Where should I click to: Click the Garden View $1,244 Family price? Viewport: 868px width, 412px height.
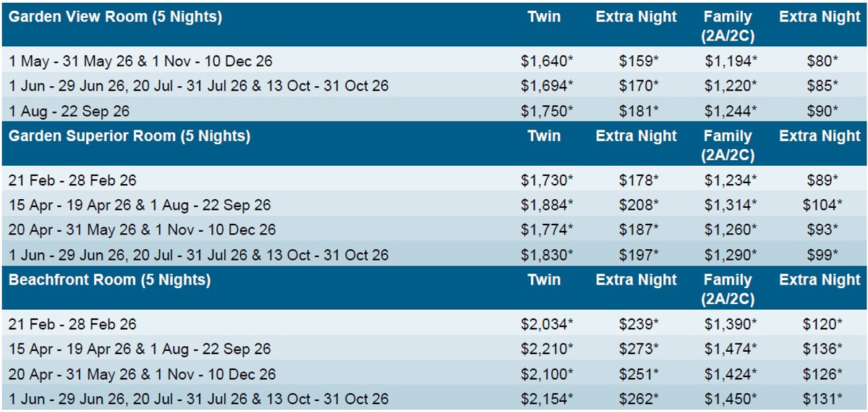click(731, 111)
